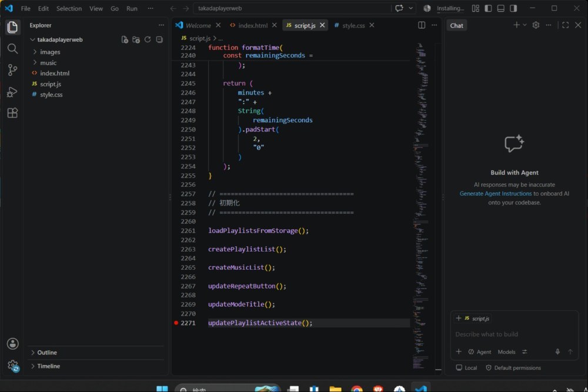Toggle the bottom panel visibility
Screen dimensions: 588x392
pos(500,8)
